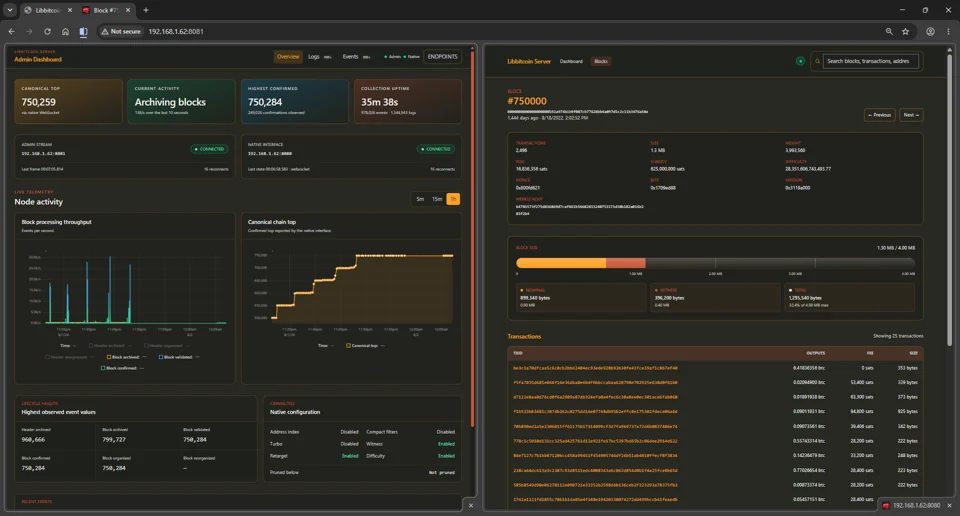Go to the Next block
Screen dimensions: 960x516
coord(911,115)
